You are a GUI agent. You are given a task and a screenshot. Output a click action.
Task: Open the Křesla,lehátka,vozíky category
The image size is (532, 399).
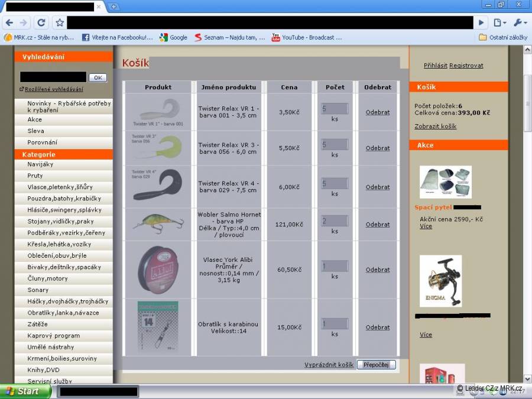tap(64, 244)
